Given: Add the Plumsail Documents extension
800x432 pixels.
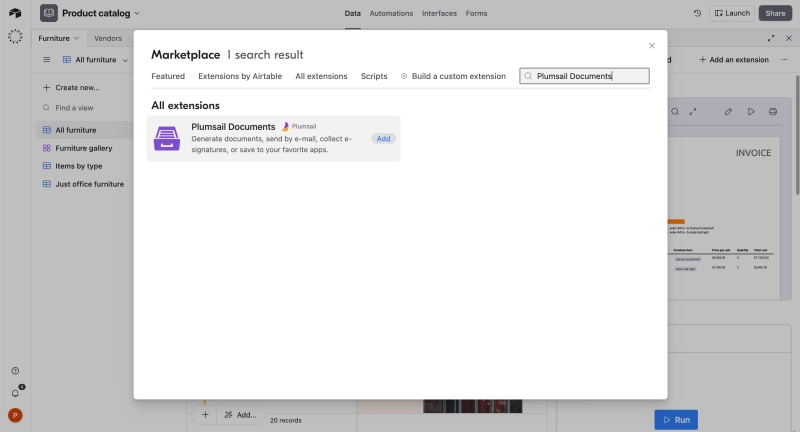Looking at the screenshot, I should click(383, 139).
